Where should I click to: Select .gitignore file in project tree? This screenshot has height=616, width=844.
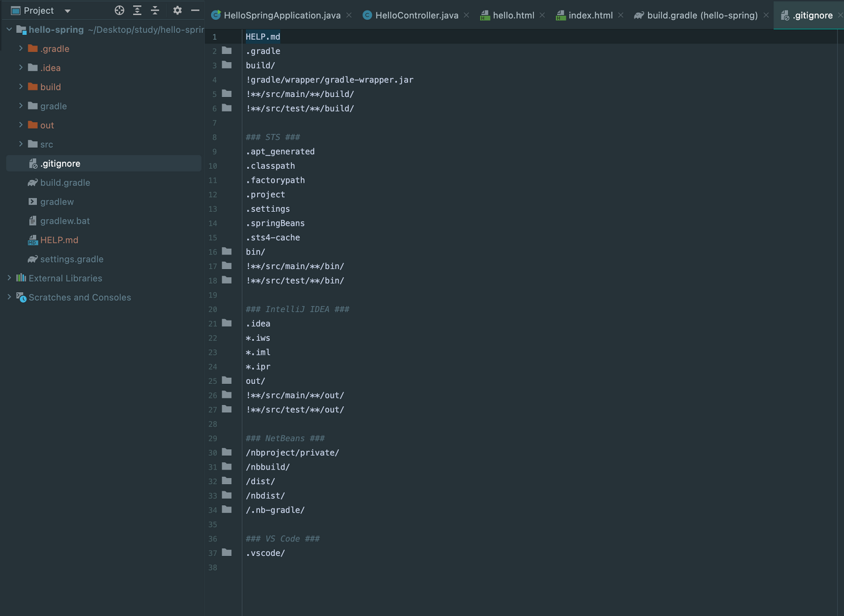pos(104,164)
